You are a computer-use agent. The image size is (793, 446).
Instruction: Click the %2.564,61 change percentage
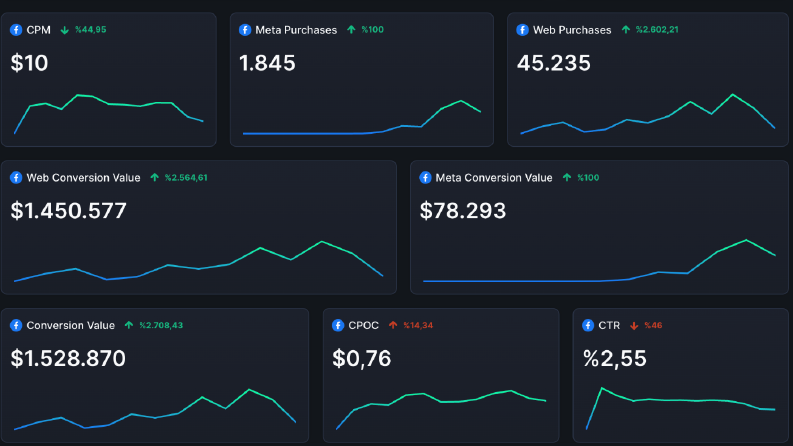[x=186, y=177]
